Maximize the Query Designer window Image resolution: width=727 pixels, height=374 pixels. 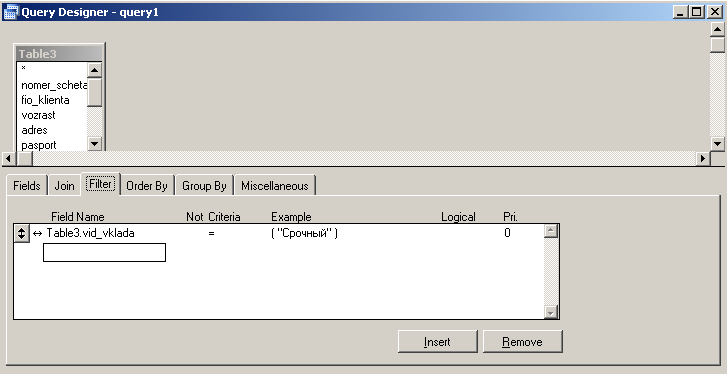click(x=696, y=12)
